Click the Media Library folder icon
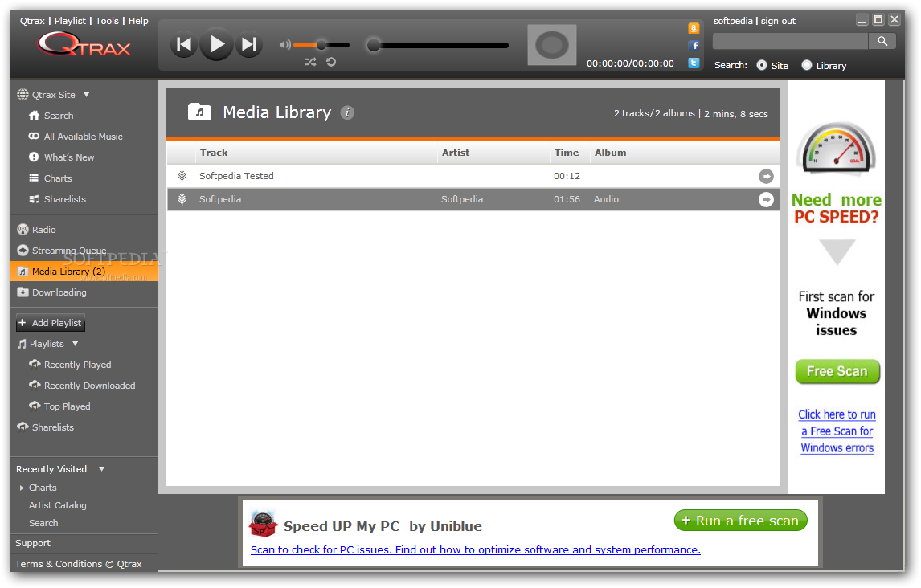The image size is (921, 588). pyautogui.click(x=199, y=112)
